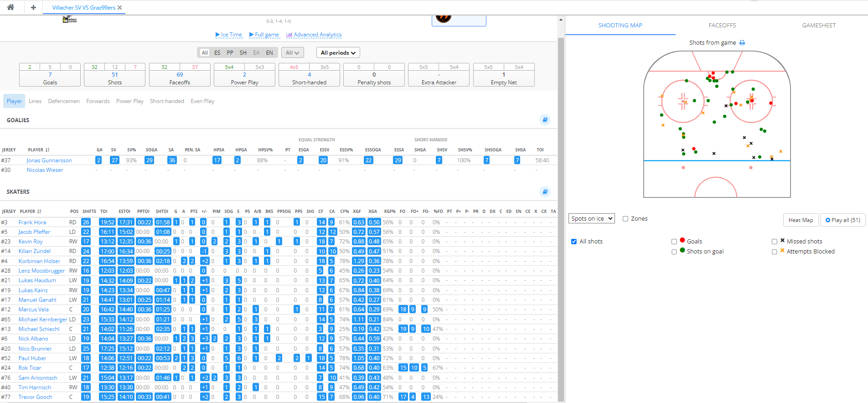
Task: Close the Villacher SV VS Graz99ers tab
Action: (x=120, y=8)
